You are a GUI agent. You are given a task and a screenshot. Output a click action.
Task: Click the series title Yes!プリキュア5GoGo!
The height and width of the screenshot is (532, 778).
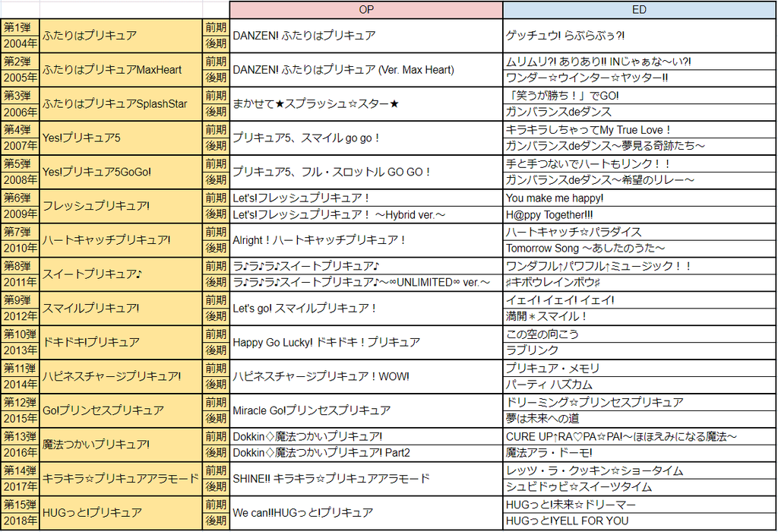click(121, 173)
